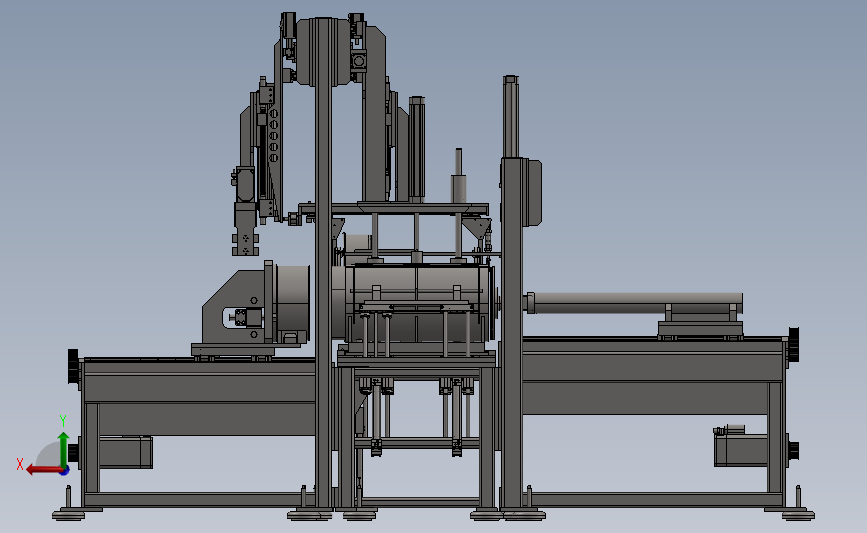This screenshot has height=533, width=867.
Task: Select the servo motor under the right rail
Action: (x=740, y=450)
